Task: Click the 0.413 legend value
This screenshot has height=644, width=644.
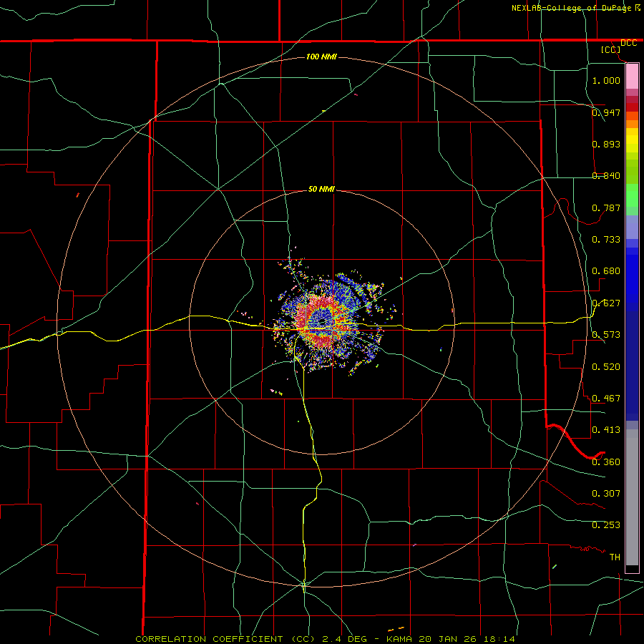Action: coord(606,430)
